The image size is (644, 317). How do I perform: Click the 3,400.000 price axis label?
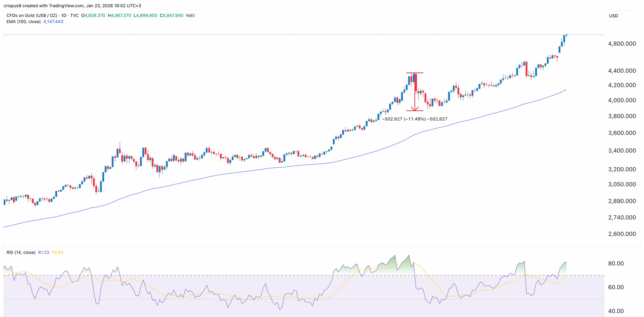[x=622, y=151]
